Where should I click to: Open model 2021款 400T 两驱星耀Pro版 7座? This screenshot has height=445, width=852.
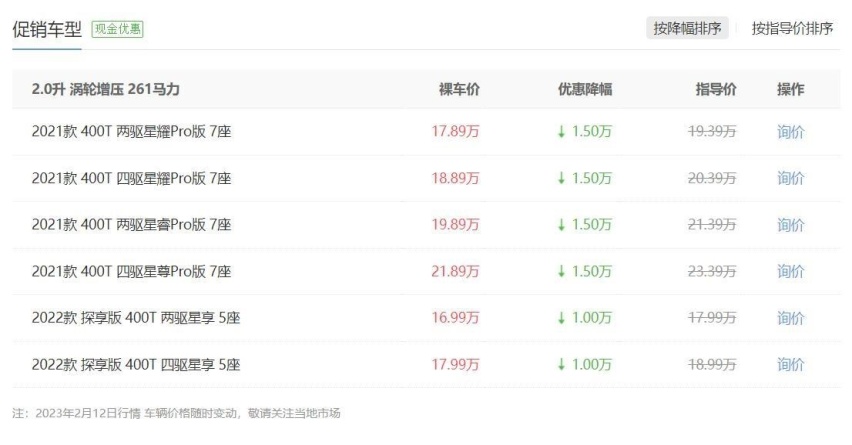coord(131,131)
